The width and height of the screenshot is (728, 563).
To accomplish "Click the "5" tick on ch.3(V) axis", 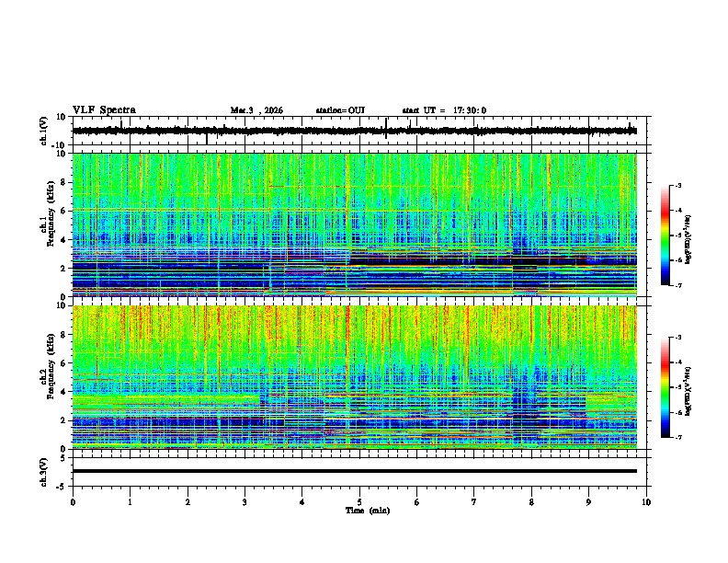I will [x=63, y=457].
